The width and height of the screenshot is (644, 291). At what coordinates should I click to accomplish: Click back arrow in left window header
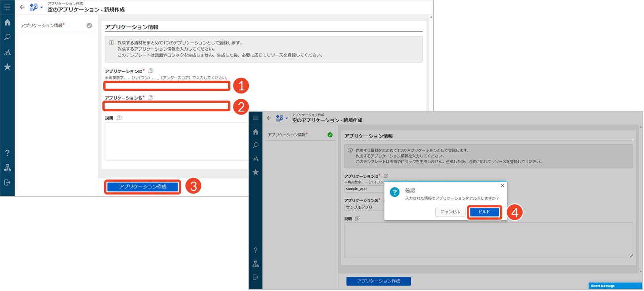click(22, 7)
